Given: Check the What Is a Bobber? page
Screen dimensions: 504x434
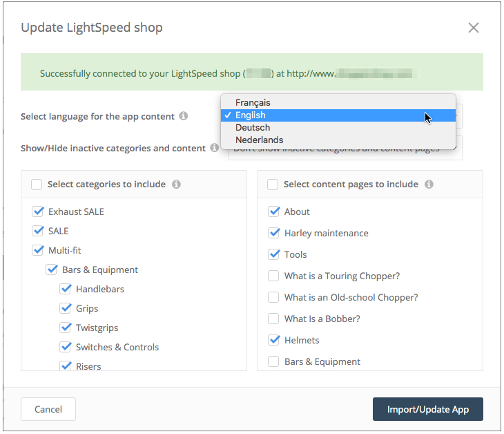Looking at the screenshot, I should point(274,319).
